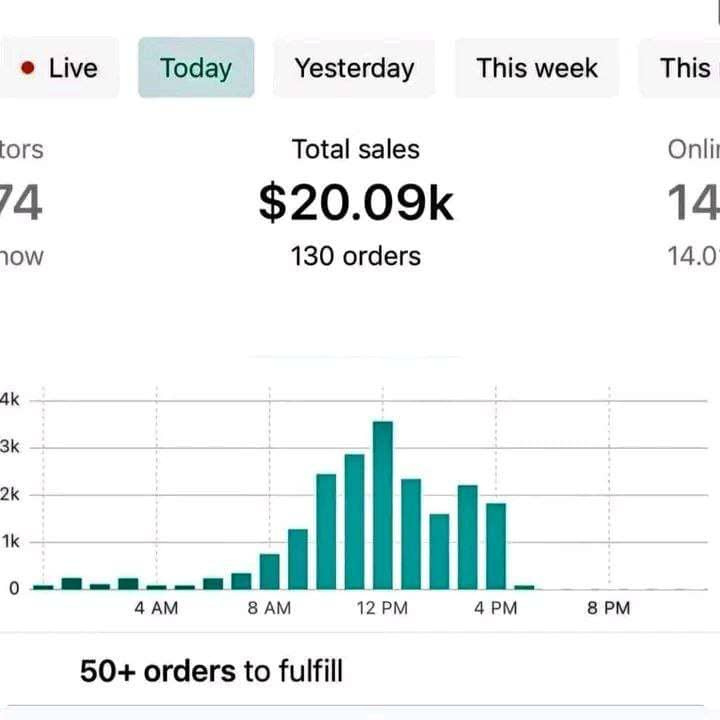
Task: Click the 10 AM sales bar
Action: click(x=326, y=531)
